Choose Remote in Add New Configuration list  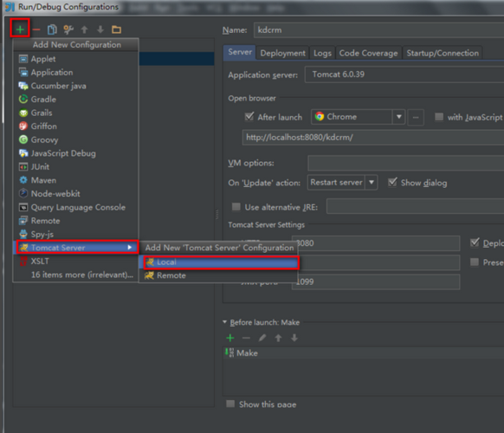pos(76,221)
